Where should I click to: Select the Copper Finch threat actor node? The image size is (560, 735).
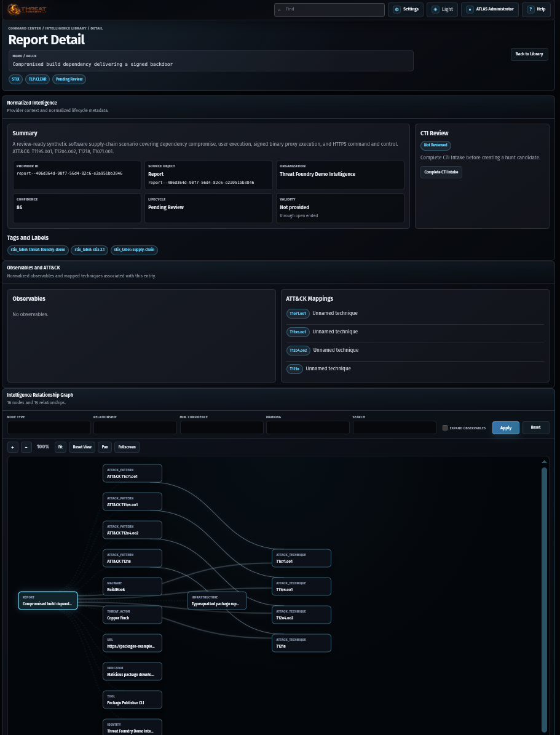click(x=132, y=614)
